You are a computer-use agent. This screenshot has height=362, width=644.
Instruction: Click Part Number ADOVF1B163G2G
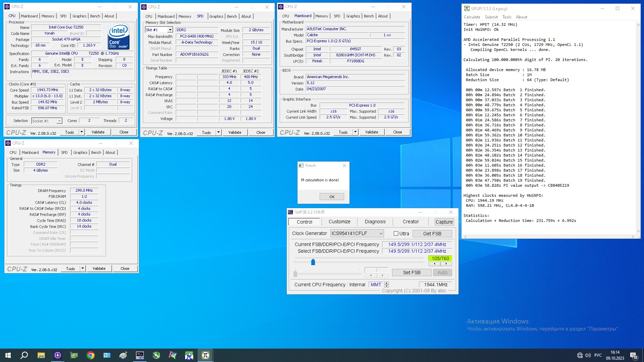coord(197,54)
